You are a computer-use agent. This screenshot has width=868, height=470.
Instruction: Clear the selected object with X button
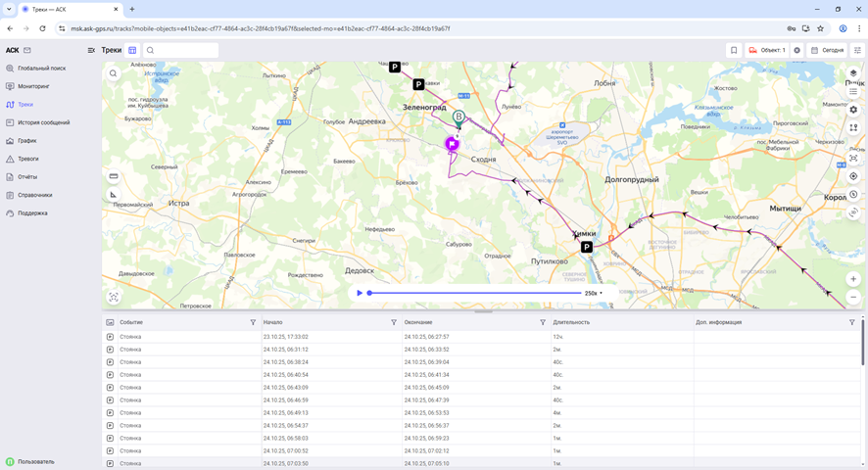[x=796, y=50]
